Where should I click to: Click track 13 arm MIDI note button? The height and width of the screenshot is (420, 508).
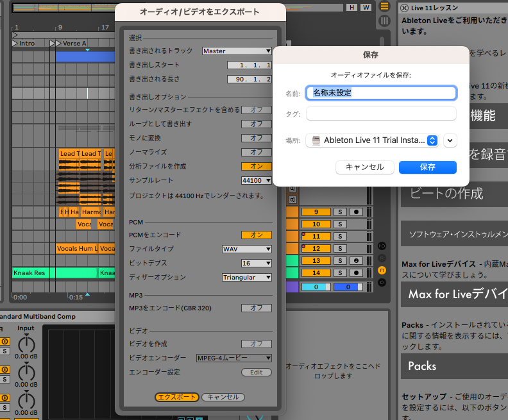pyautogui.click(x=356, y=261)
